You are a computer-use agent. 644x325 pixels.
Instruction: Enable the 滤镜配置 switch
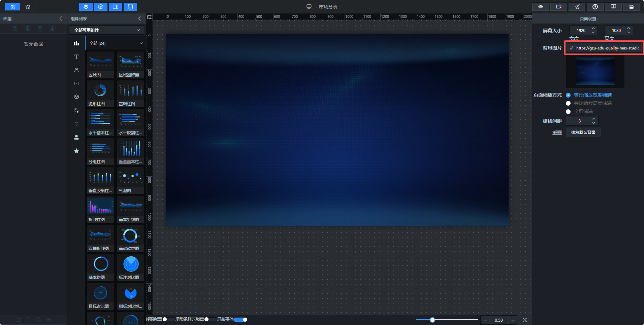pyautogui.click(x=168, y=319)
